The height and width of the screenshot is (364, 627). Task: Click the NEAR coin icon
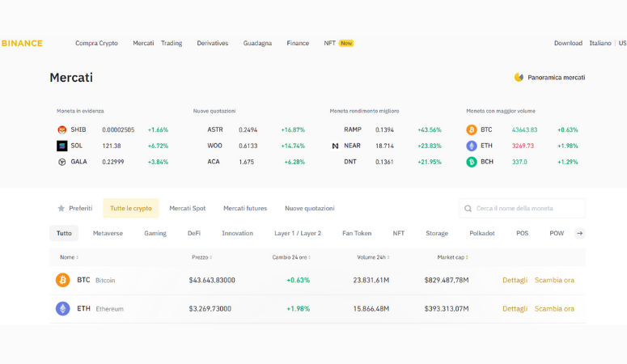pos(335,146)
